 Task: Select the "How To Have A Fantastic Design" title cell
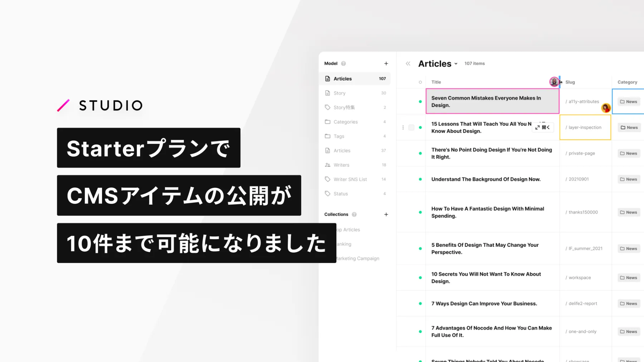click(x=492, y=212)
